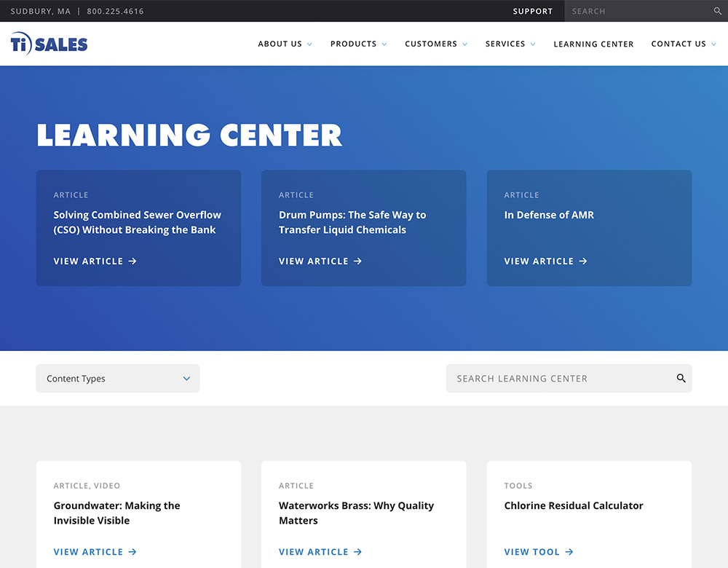Open the Contact Us menu
The image size is (728, 568).
[678, 44]
